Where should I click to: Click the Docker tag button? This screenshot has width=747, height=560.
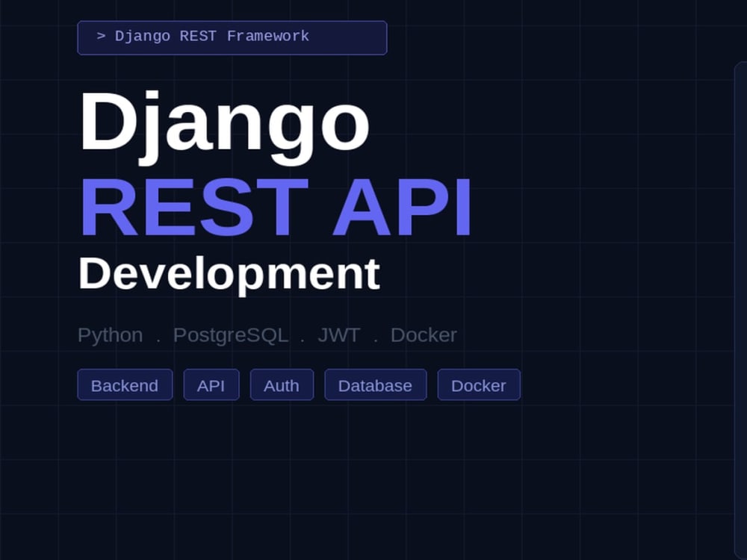(479, 385)
